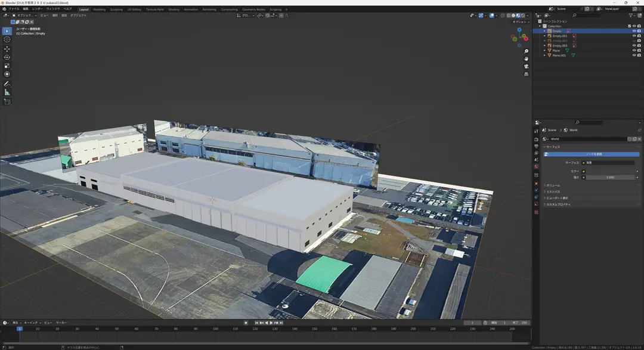This screenshot has height=350, width=644.
Task: Click the viewport zoom magnifier icon
Action: 526,51
